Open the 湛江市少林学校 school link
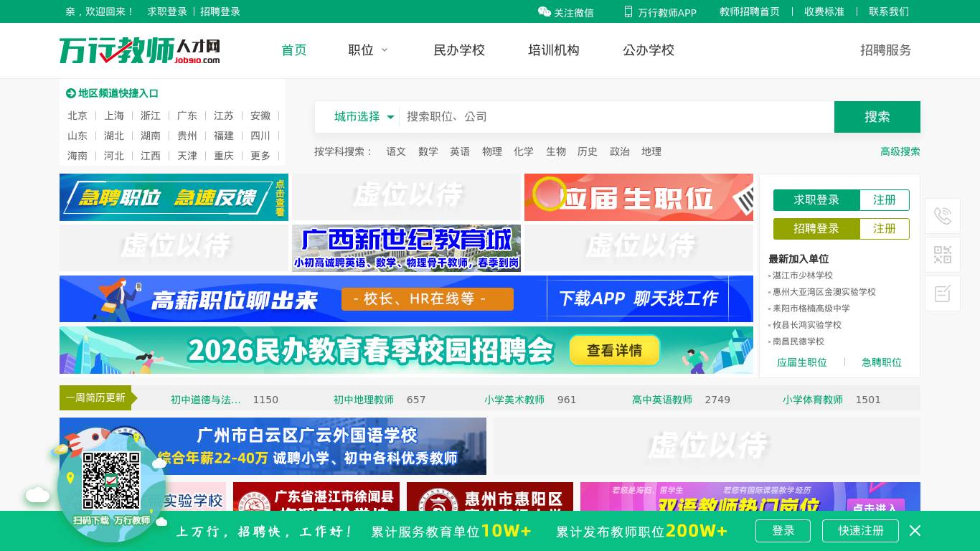The image size is (980, 551). pyautogui.click(x=803, y=275)
